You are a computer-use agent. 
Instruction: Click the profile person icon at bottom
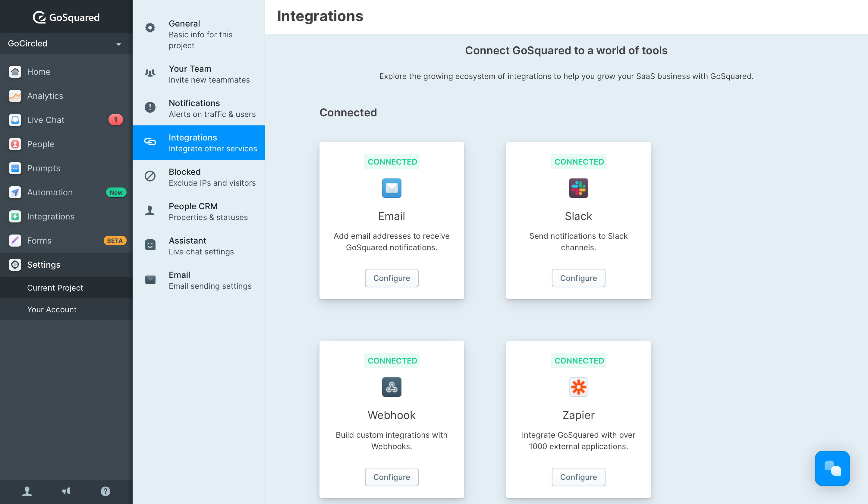click(x=27, y=491)
